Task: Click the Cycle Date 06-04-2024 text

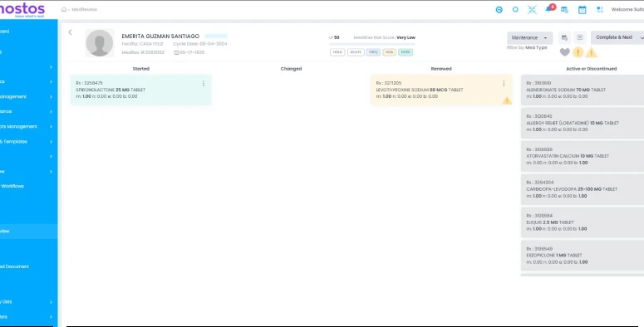Action: coord(200,44)
